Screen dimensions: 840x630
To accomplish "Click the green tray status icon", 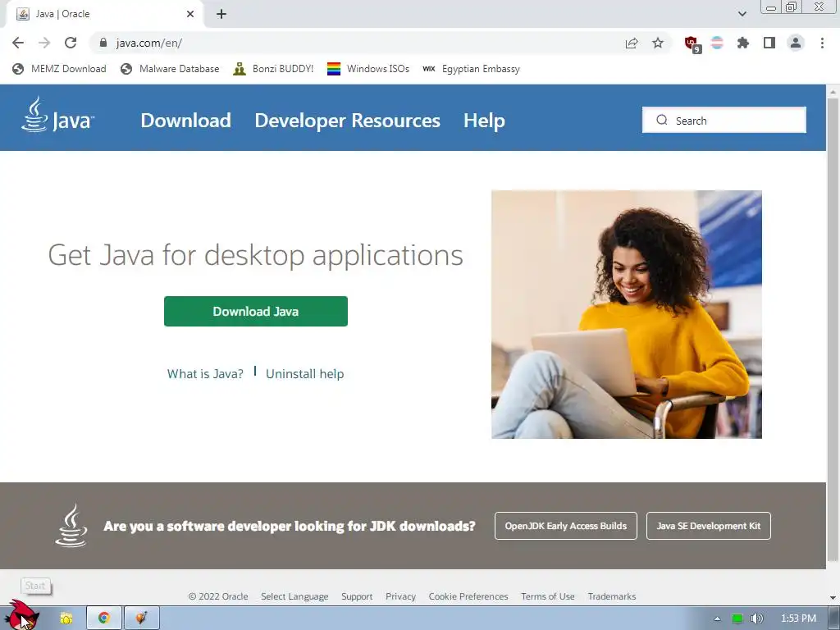I will (737, 619).
